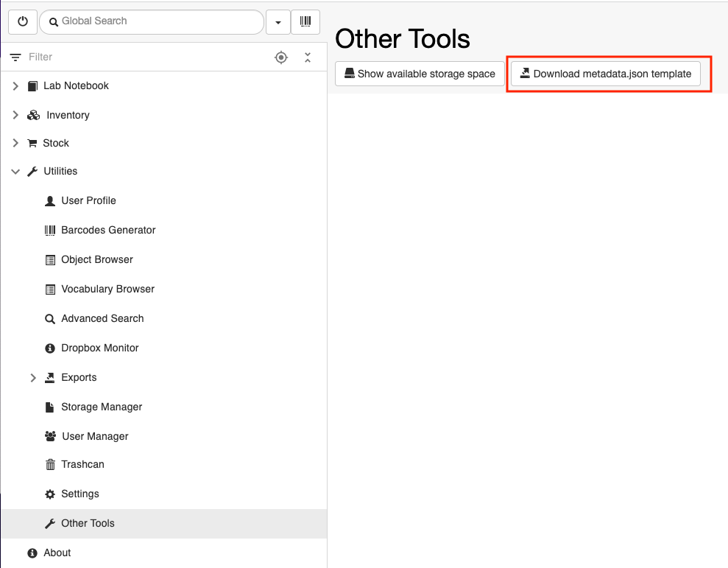Screen dimensions: 728x568
Task: Expand the Inventory tree node
Action: pyautogui.click(x=15, y=115)
